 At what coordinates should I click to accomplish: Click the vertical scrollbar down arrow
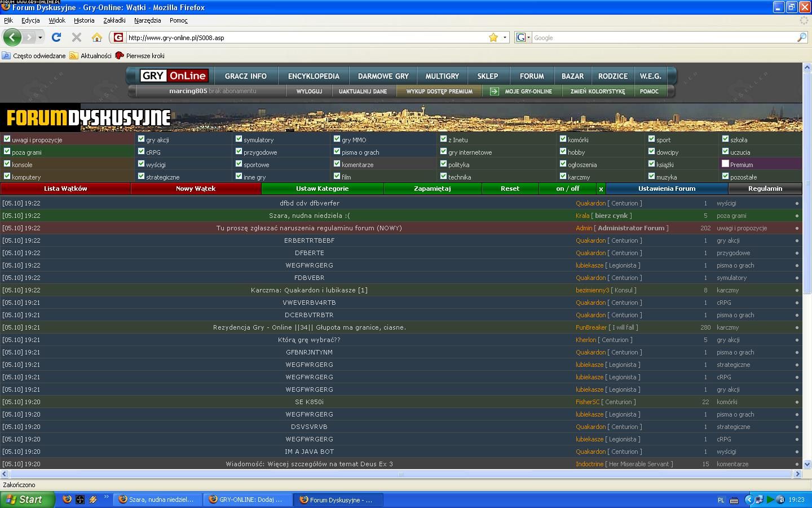tap(807, 464)
